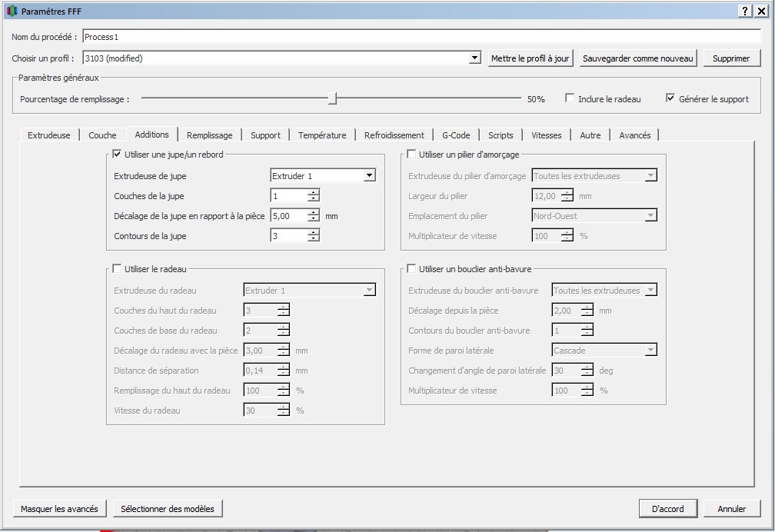775x532 pixels.
Task: Open the Extrudeuse de jupe dropdown
Action: [369, 176]
